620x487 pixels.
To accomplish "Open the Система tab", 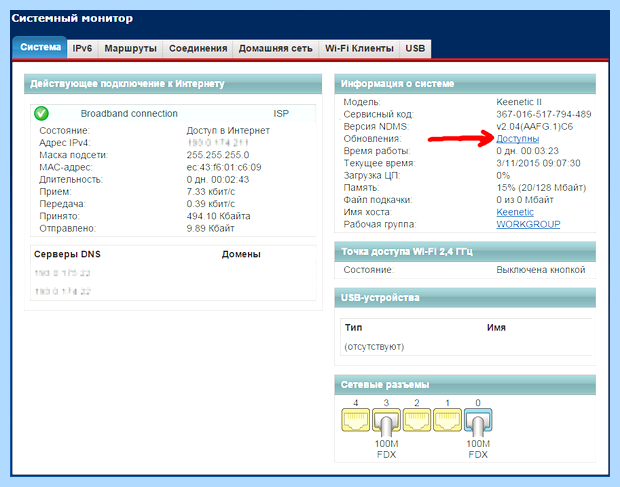I will click(40, 47).
